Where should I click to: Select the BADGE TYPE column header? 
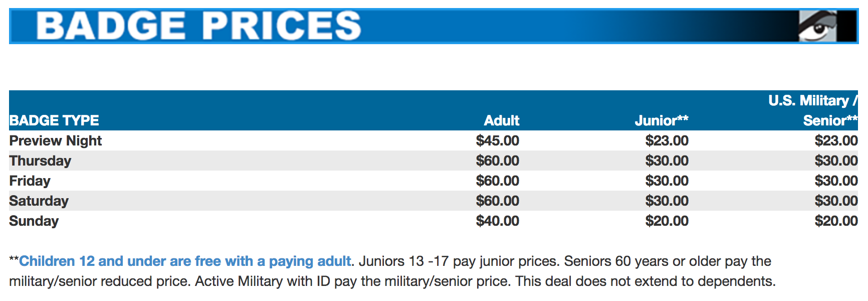tap(54, 120)
